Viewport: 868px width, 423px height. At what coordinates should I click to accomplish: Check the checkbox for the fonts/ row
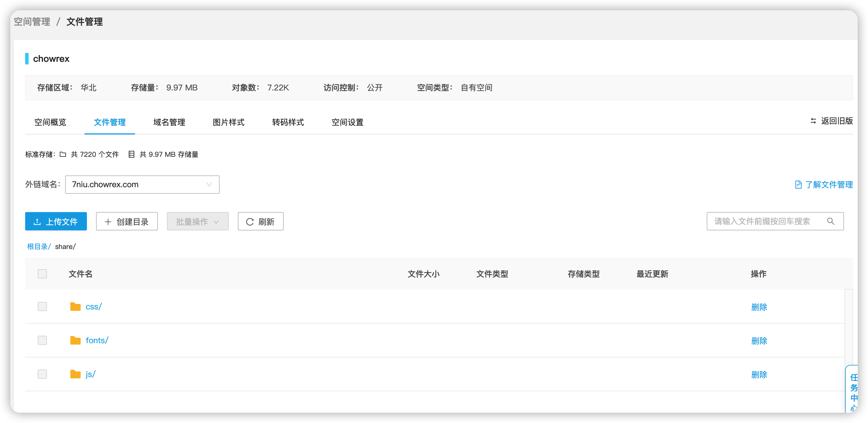coord(42,340)
